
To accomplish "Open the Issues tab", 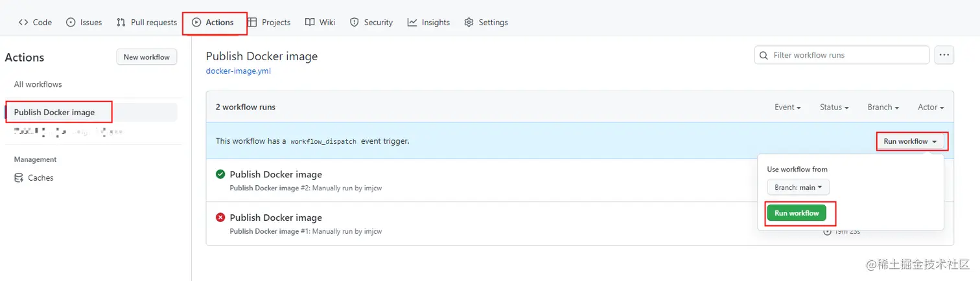I will (x=84, y=23).
